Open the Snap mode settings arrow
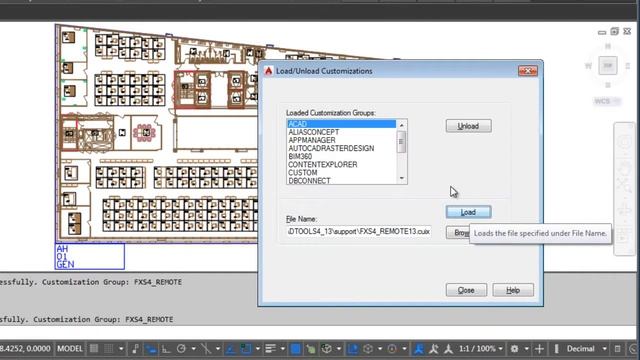 [121, 349]
